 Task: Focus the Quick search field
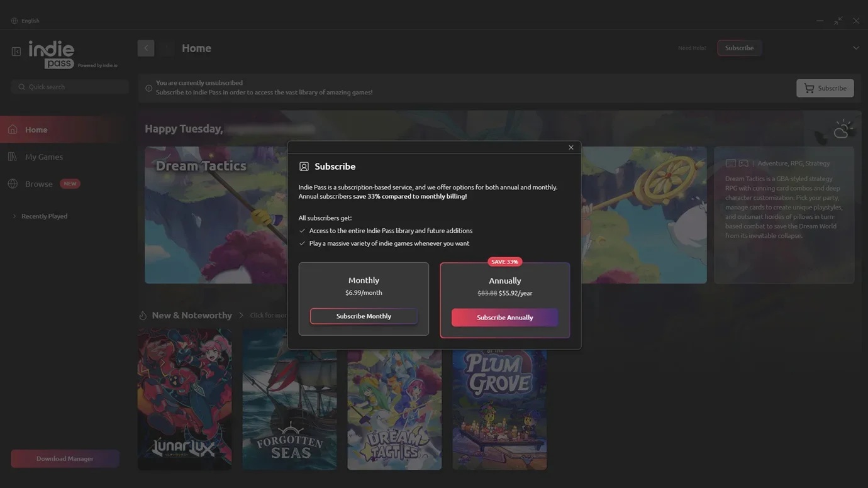tap(70, 87)
